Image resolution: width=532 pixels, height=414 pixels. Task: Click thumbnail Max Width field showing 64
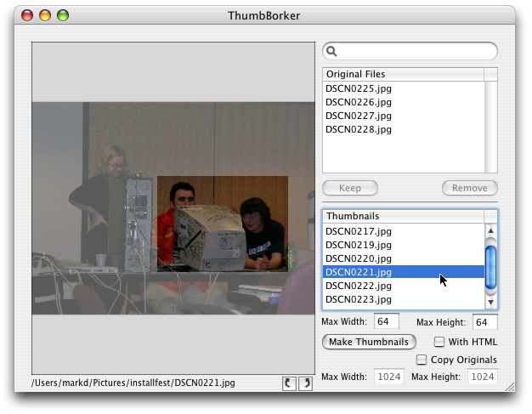pos(387,321)
